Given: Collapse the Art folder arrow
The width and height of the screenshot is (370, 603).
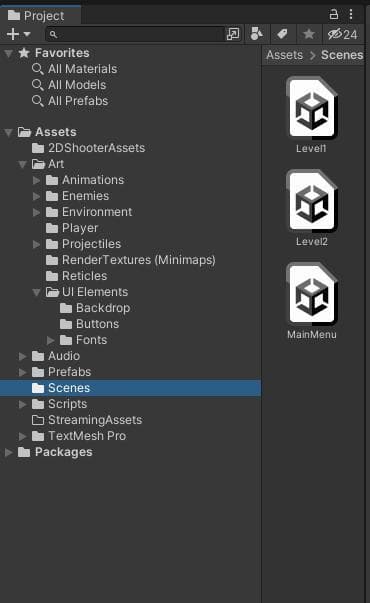Looking at the screenshot, I should click(23, 165).
